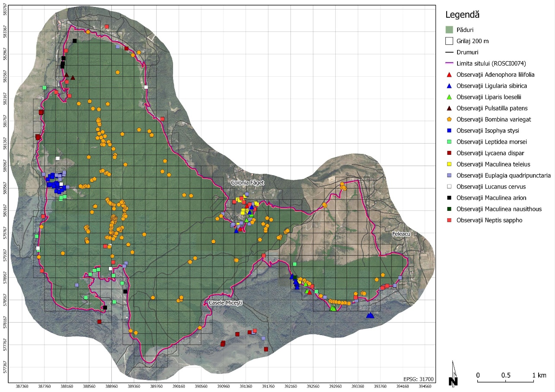Click the black square for Maculinea arion
Viewport: 555px width, 392px height.
(x=449, y=198)
